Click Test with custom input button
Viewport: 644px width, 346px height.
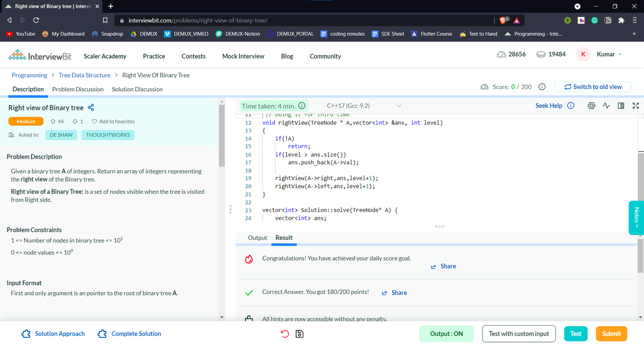(519, 334)
